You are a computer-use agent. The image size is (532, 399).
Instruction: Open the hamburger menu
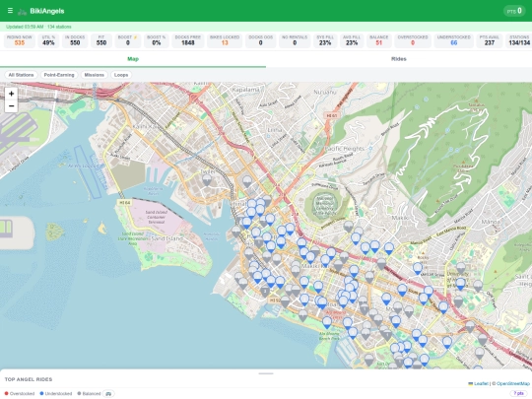(10, 11)
